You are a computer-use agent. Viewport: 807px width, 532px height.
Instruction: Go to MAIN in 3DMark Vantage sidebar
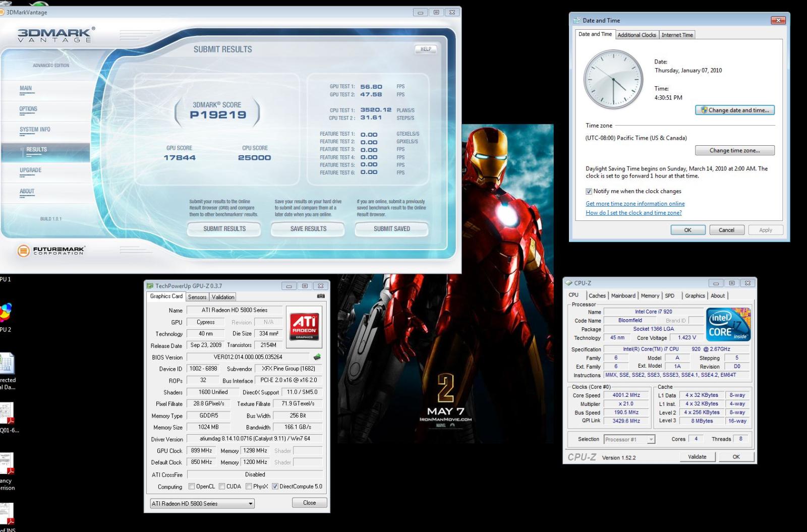(x=26, y=88)
